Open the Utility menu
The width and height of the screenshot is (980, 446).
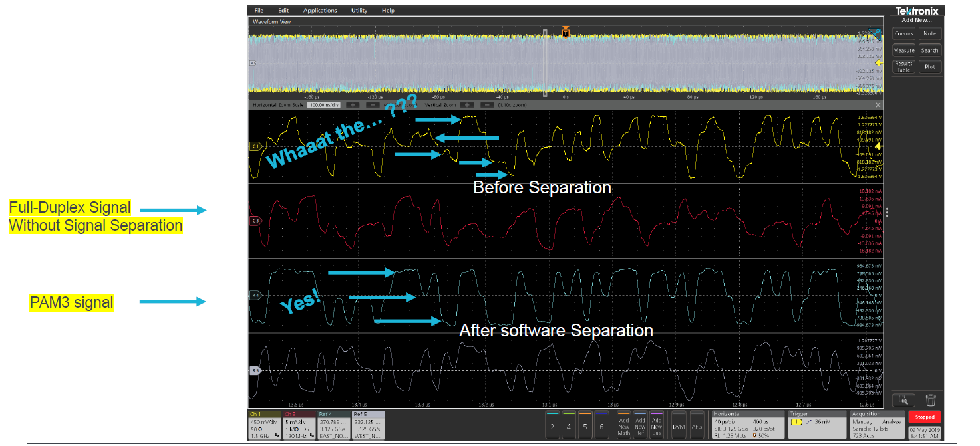[359, 11]
